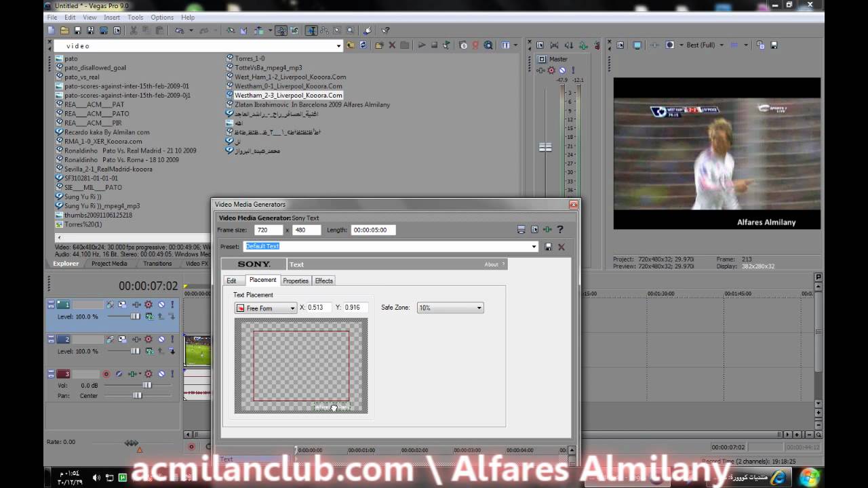Click the Windows Start button
868x488 pixels.
(x=810, y=477)
